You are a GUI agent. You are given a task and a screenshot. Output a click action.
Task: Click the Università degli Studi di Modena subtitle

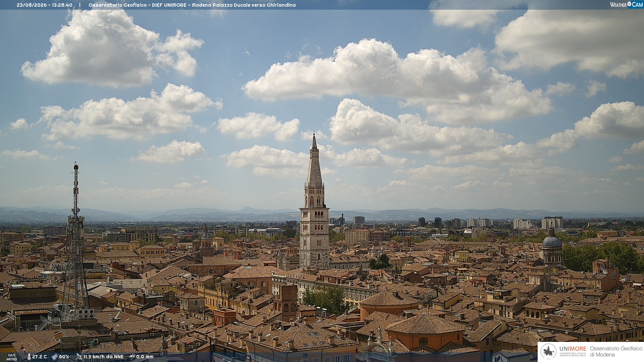573,355
